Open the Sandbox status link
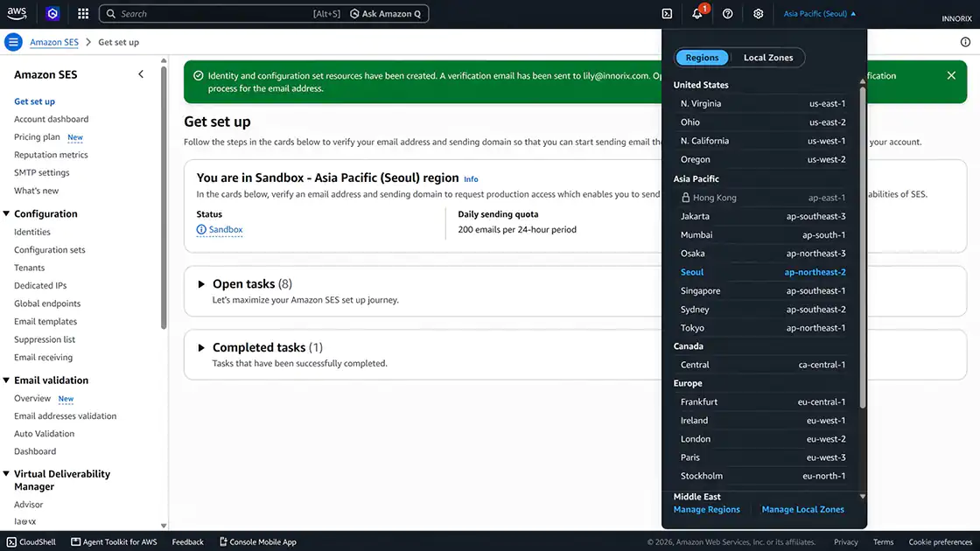The height and width of the screenshot is (551, 980). (226, 229)
